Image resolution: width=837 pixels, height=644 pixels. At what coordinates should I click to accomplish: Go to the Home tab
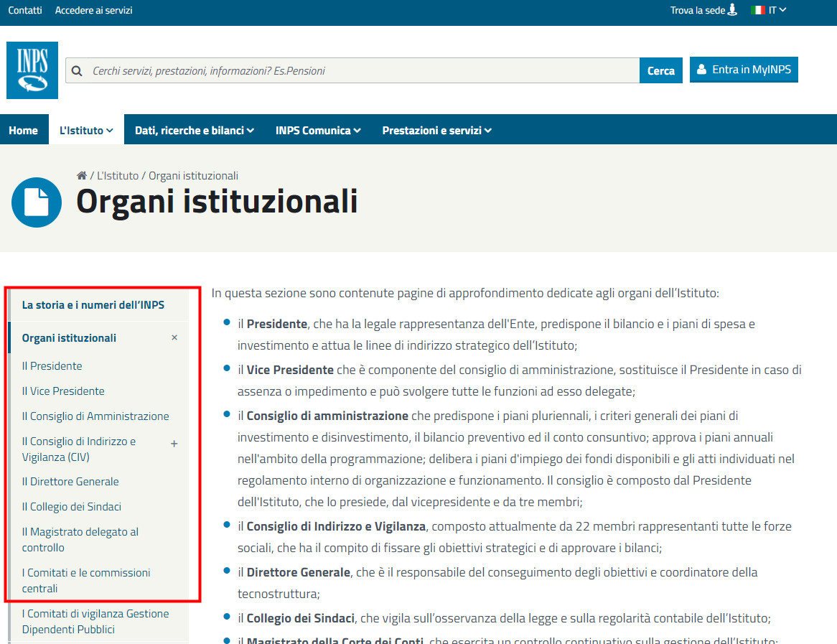[x=24, y=130]
